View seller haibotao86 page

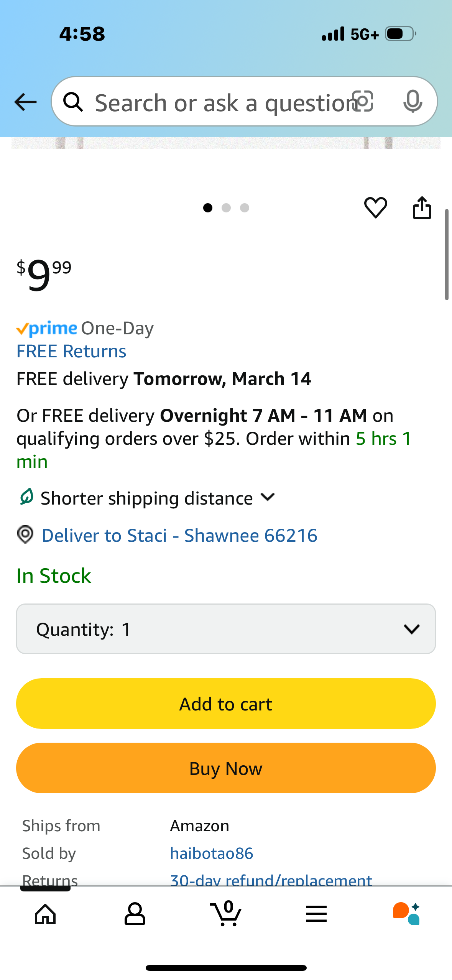[212, 853]
